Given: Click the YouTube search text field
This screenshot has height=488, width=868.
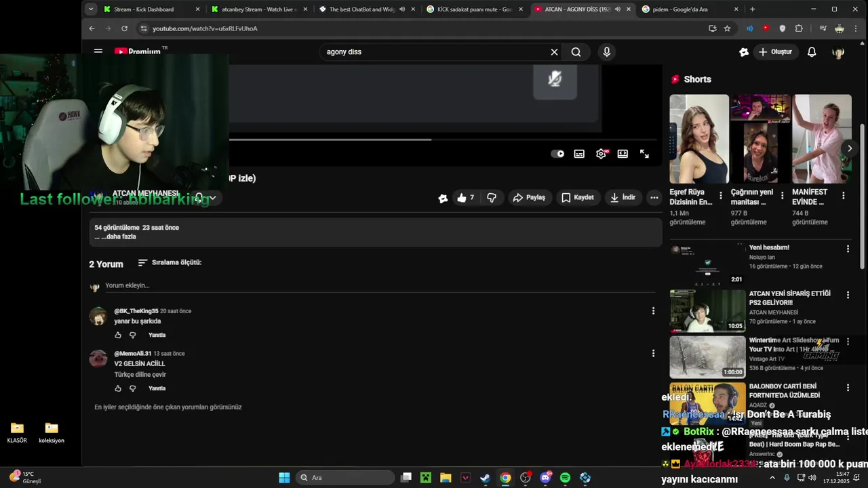Looking at the screenshot, I should pyautogui.click(x=434, y=52).
